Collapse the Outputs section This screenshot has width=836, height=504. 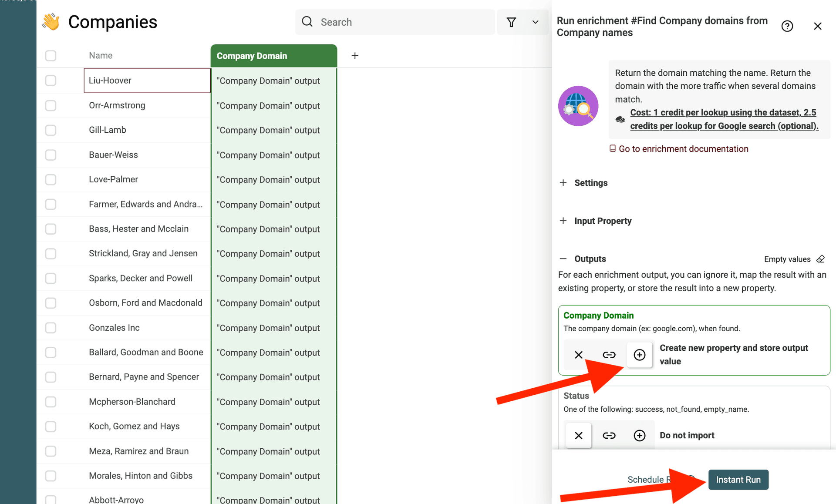(563, 259)
